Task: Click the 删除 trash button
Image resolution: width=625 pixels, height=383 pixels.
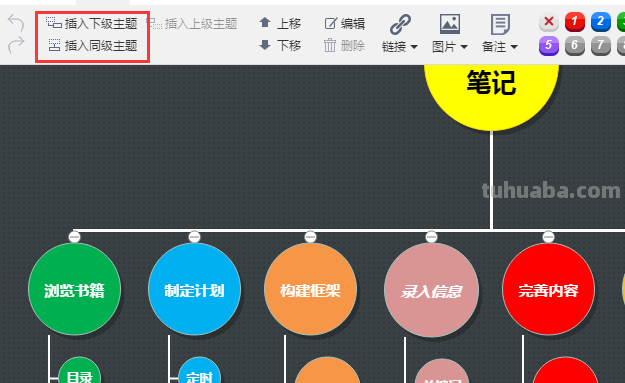Action: (345, 45)
